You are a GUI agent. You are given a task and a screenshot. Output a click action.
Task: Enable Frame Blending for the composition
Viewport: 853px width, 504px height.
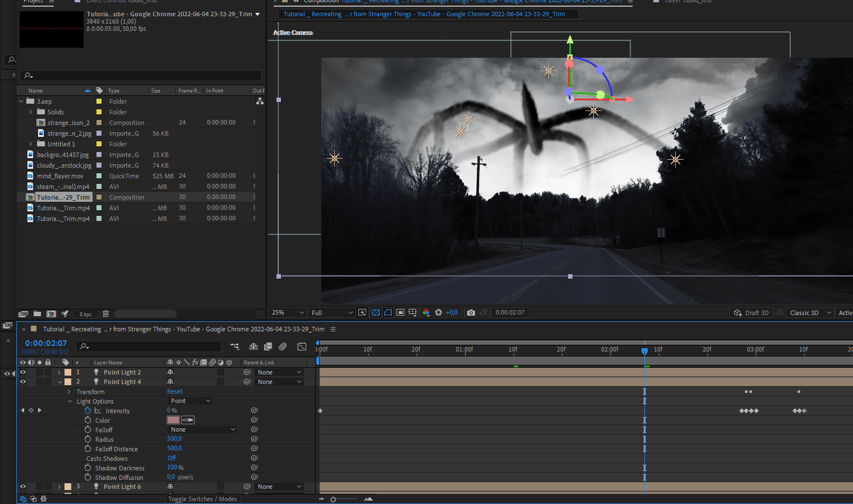(x=268, y=346)
